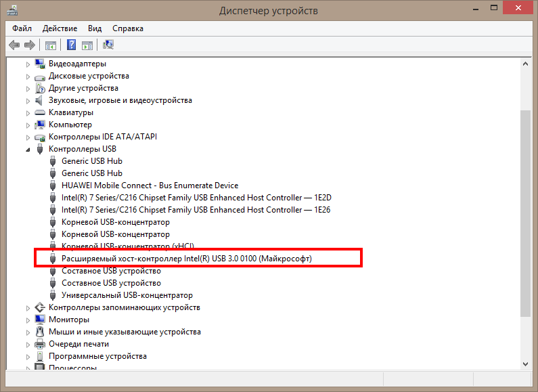
Task: Select Контроллеры IDE ATA/ATAPI label
Action: pos(103,137)
